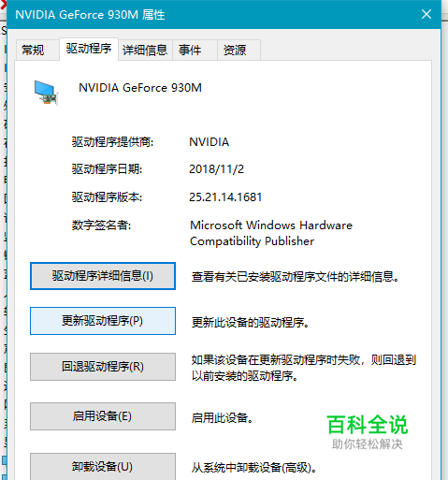Image resolution: width=448 pixels, height=480 pixels.
Task: Open the 资源 tab
Action: click(x=238, y=50)
